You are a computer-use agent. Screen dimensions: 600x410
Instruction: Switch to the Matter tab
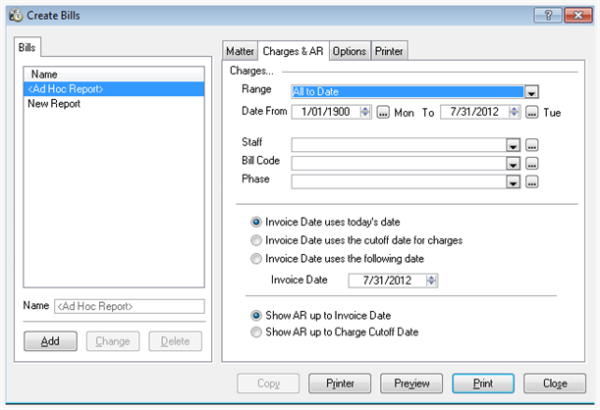240,51
